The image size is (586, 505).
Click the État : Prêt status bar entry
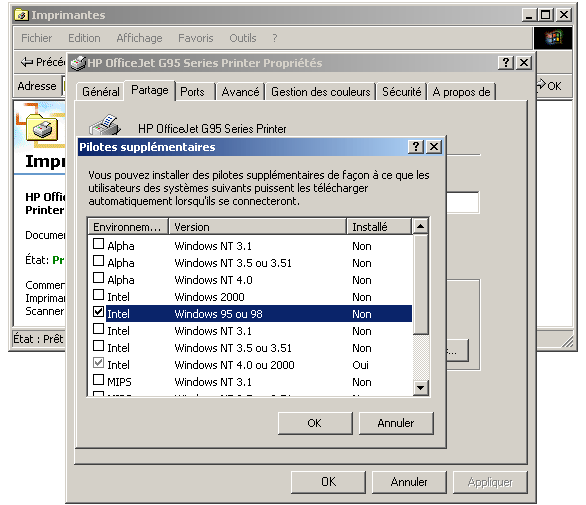click(x=38, y=339)
